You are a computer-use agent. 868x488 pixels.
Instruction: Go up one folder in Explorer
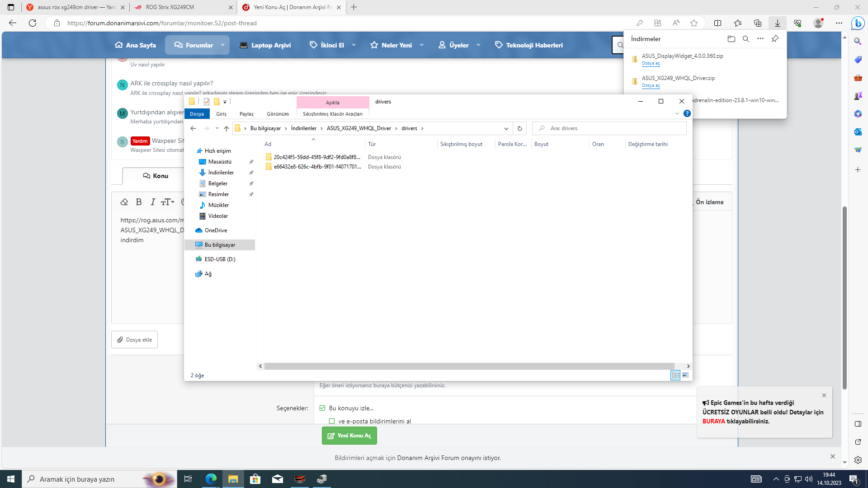coord(226,128)
